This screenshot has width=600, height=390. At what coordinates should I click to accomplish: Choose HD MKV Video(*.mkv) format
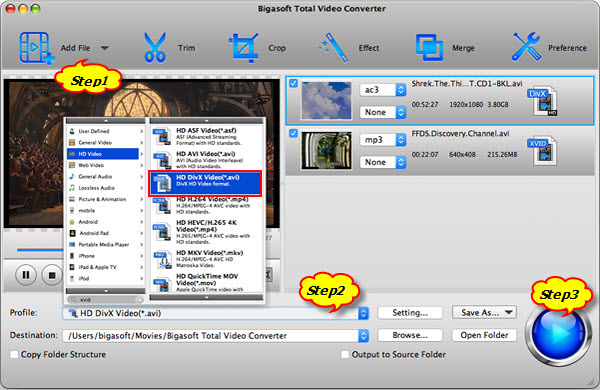click(x=206, y=259)
